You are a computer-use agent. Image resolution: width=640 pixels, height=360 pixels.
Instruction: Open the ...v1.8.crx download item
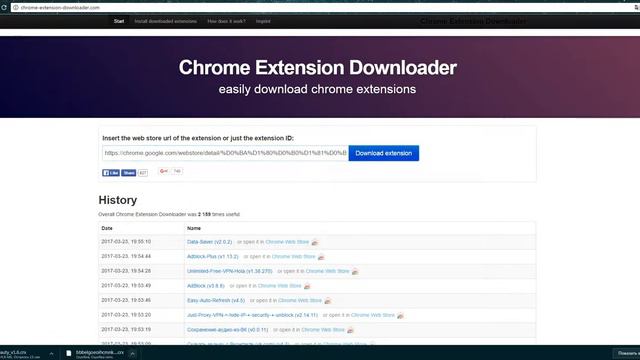[x=20, y=353]
